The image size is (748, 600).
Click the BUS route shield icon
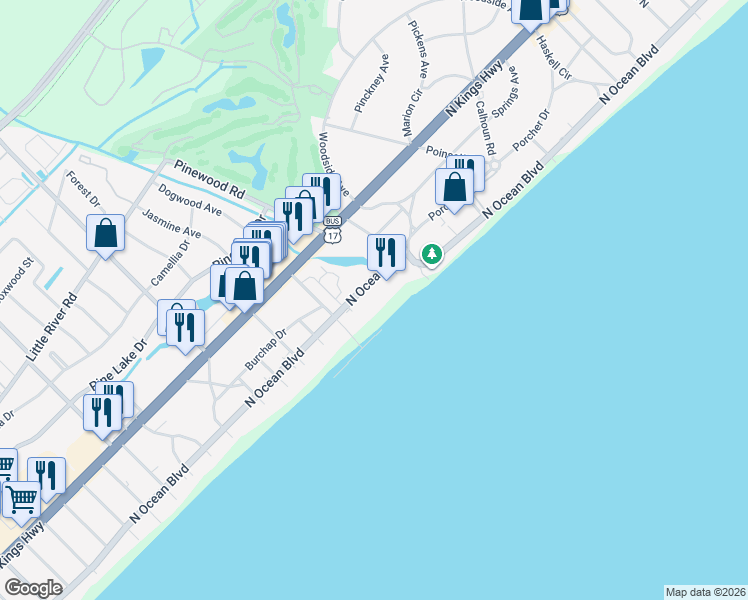tap(332, 221)
